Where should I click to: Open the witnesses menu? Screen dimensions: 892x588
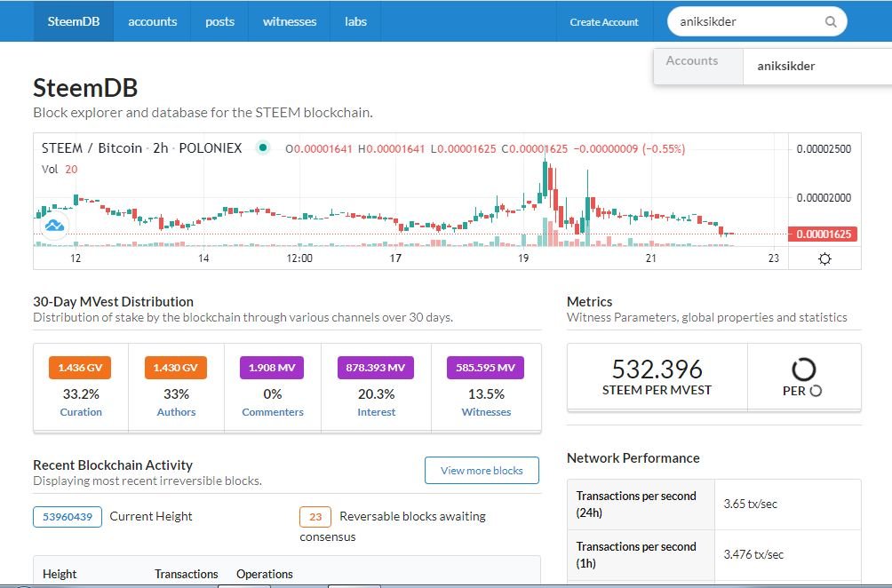point(290,21)
